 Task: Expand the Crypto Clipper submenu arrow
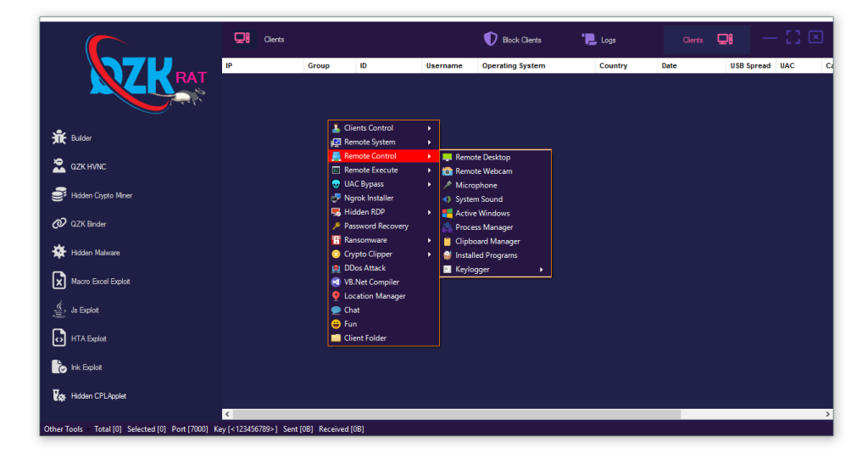tap(430, 254)
